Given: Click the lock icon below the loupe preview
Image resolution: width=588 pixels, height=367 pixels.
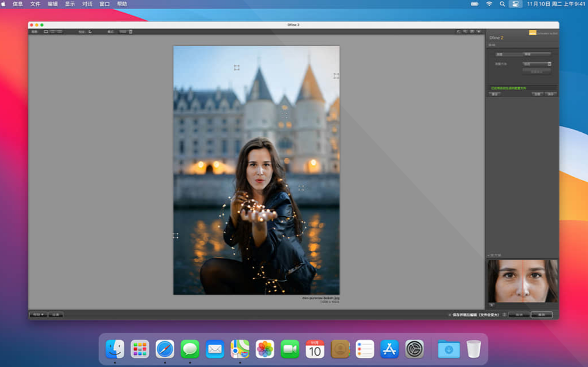Looking at the screenshot, I should coord(491,305).
